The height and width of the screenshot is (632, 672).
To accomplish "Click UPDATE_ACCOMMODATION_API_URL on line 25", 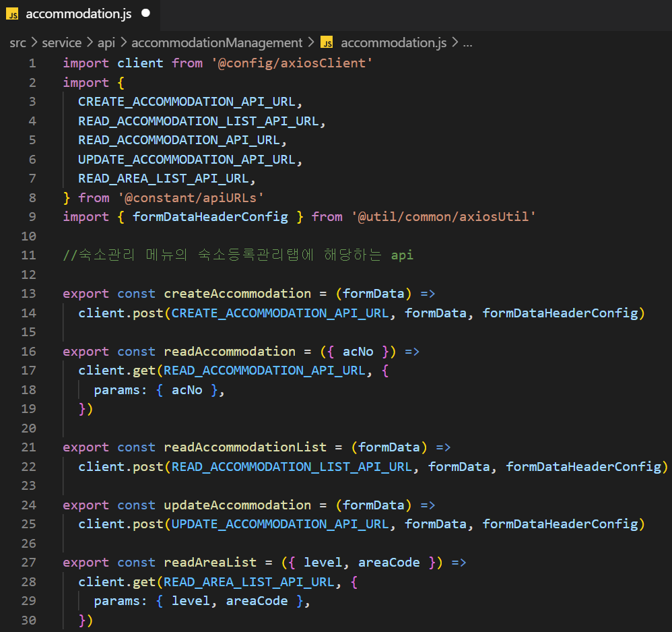I will [280, 524].
